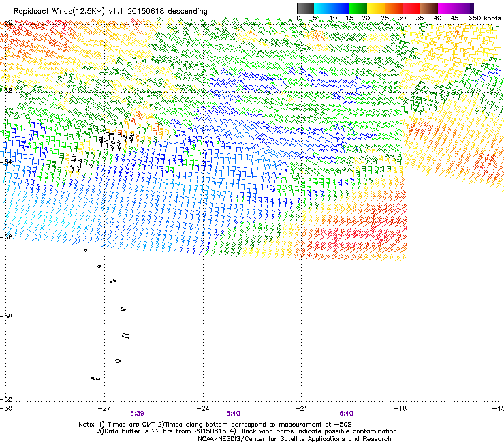
Task: Click the note line about Data buffer 22 hrs
Action: pyautogui.click(x=247, y=431)
